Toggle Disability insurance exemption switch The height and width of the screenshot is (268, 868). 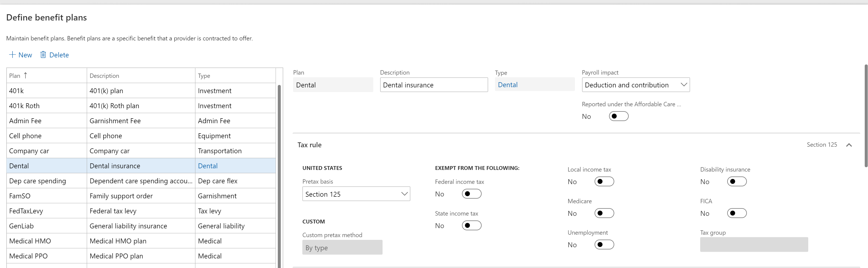(x=736, y=182)
